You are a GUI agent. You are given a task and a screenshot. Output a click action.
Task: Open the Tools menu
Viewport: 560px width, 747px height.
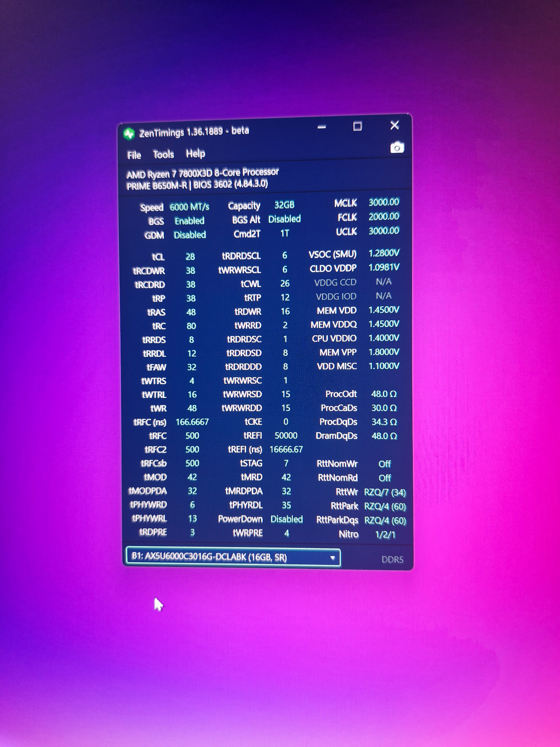click(x=164, y=154)
